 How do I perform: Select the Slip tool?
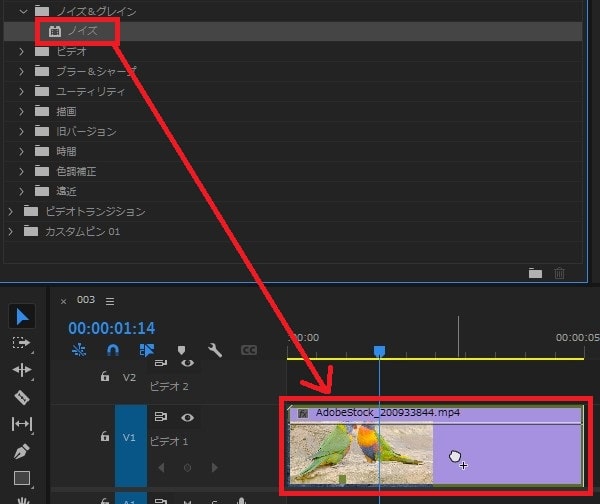22,424
